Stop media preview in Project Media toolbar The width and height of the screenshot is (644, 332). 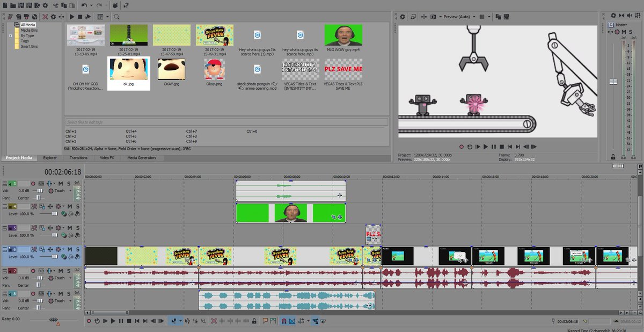pos(80,17)
